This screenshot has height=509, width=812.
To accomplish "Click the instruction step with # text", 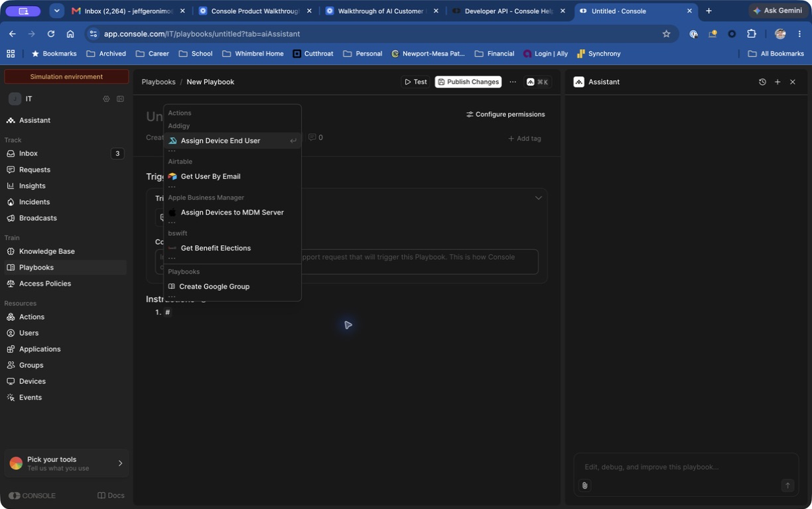I will click(168, 312).
